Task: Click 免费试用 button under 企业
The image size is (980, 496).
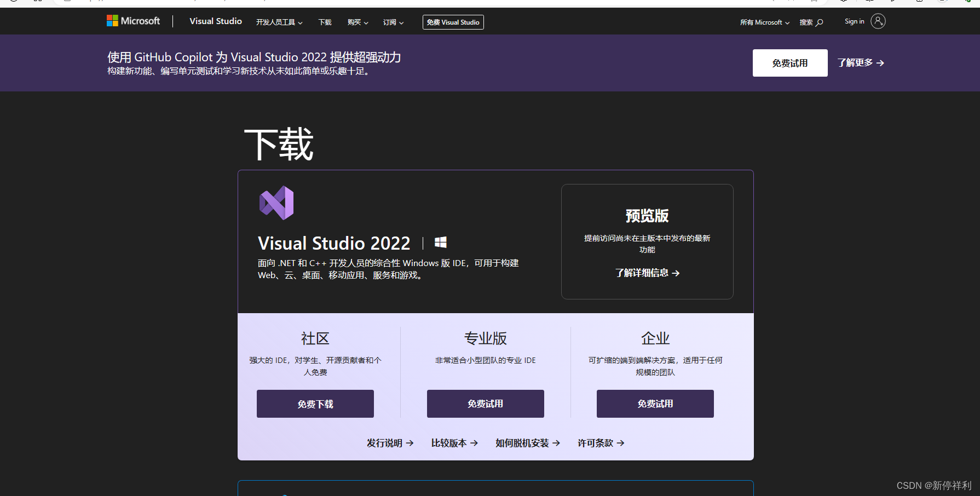Action: click(x=655, y=404)
